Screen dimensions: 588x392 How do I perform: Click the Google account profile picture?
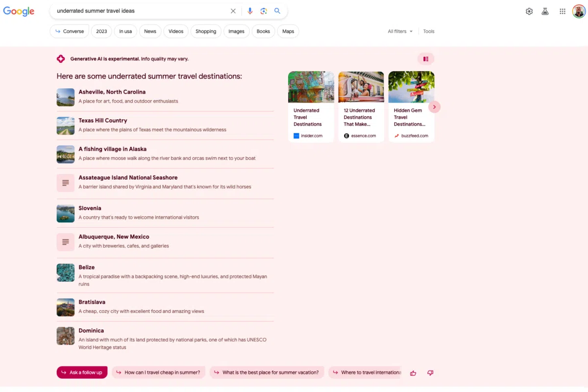[x=579, y=11]
